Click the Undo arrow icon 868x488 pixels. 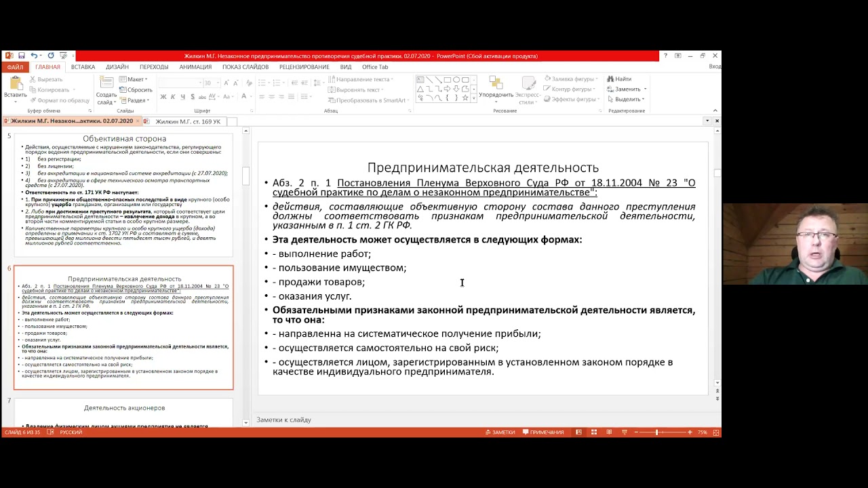(x=34, y=56)
